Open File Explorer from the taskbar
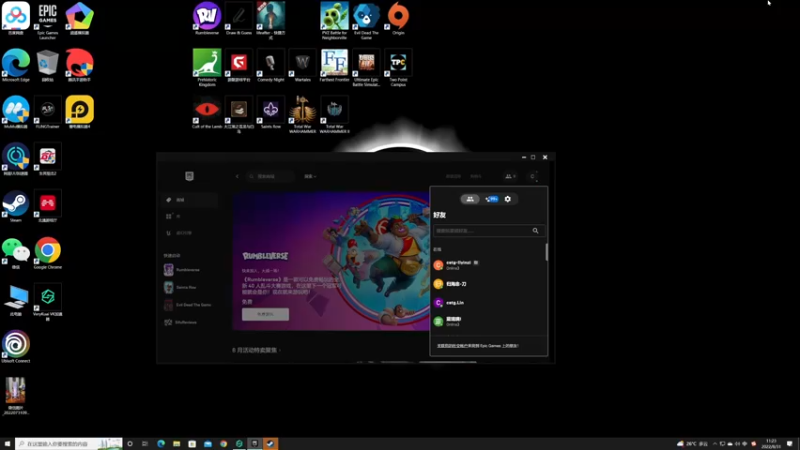This screenshot has width=800, height=450. 177,444
